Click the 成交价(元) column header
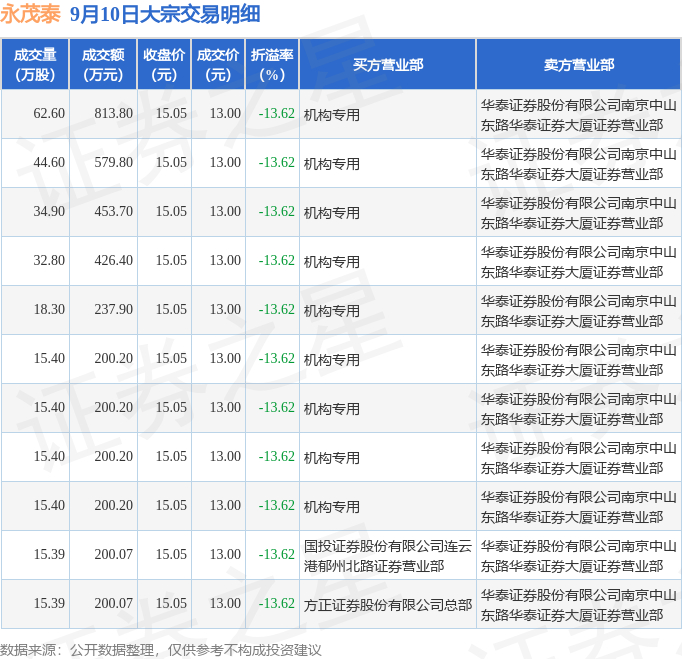The height and width of the screenshot is (659, 682). (x=218, y=65)
